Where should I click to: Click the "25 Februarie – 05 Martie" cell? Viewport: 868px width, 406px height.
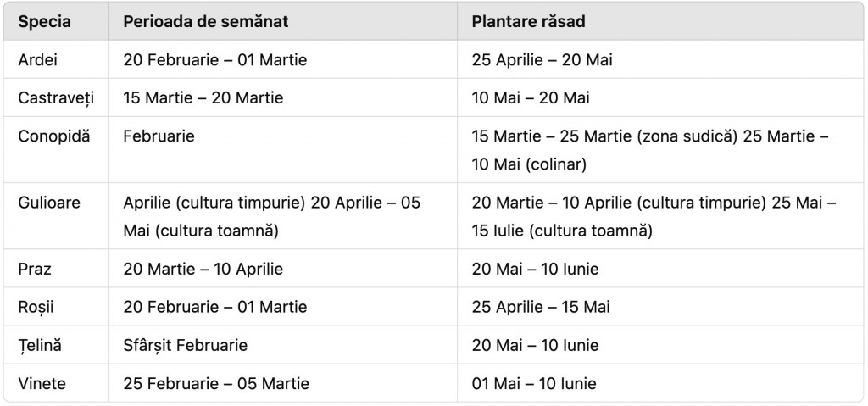(216, 383)
